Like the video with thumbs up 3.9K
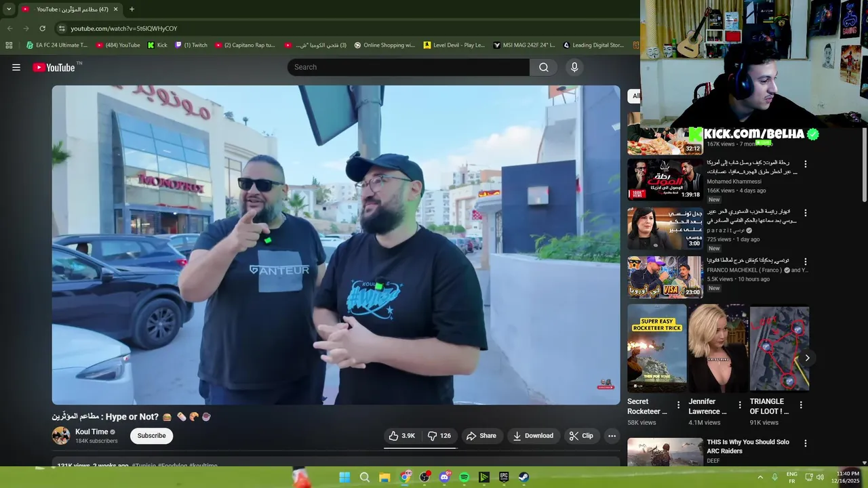The image size is (868, 488). coord(402,436)
